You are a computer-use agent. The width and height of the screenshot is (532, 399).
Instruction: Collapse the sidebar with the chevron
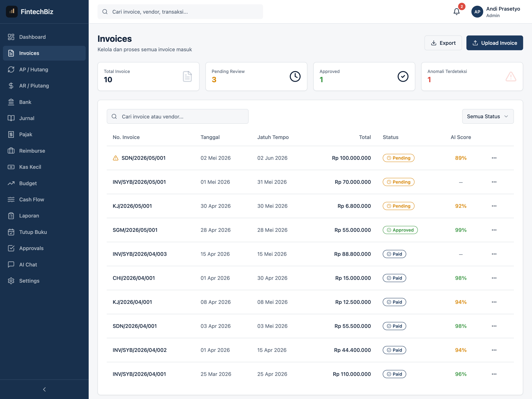(44, 389)
